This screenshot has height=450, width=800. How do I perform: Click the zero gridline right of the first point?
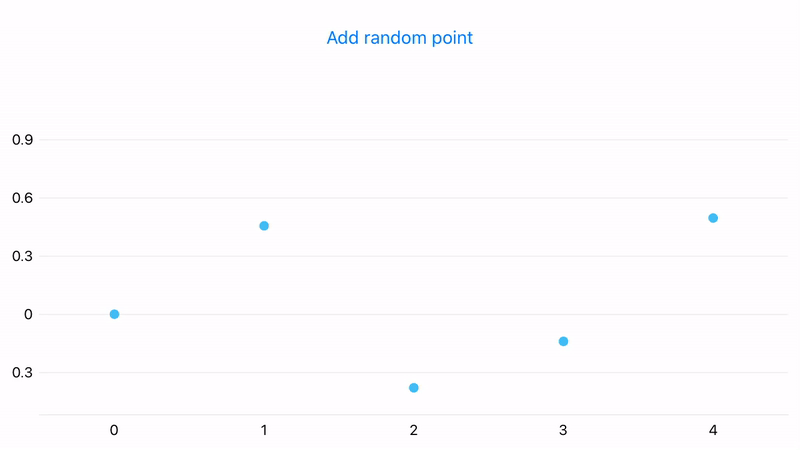(x=454, y=314)
